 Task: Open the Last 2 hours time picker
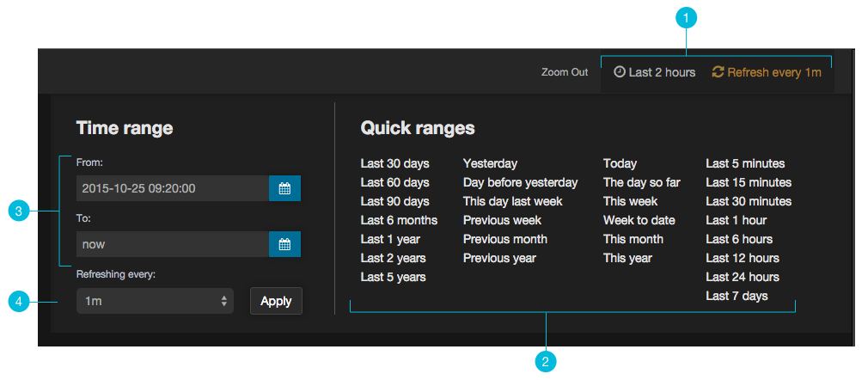(661, 72)
